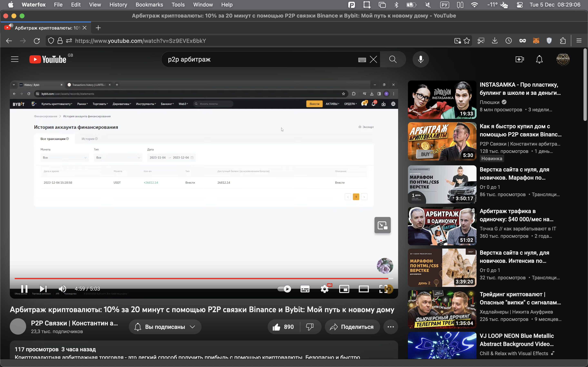Viewport: 588px width, 367px height.
Task: Open the Create video menu
Action: (x=519, y=59)
